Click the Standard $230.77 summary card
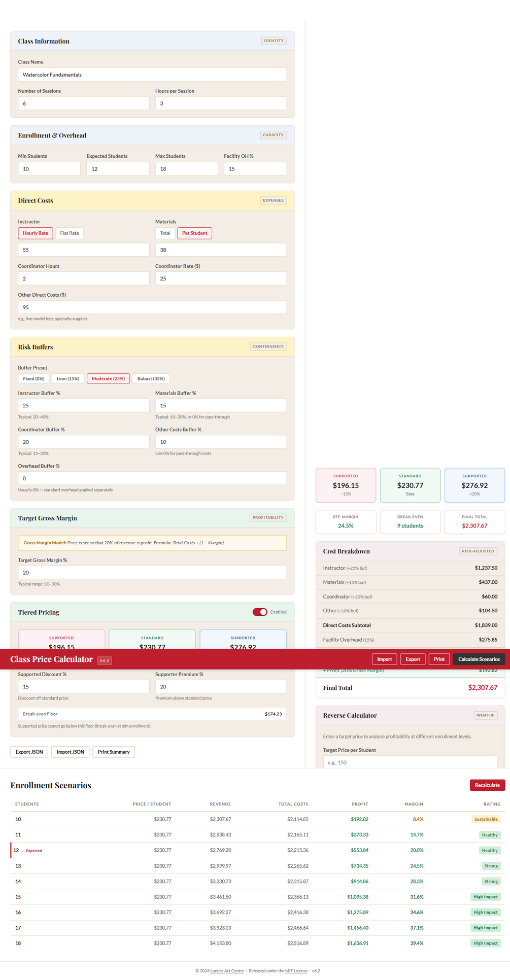This screenshot has width=510, height=980. coord(410,485)
